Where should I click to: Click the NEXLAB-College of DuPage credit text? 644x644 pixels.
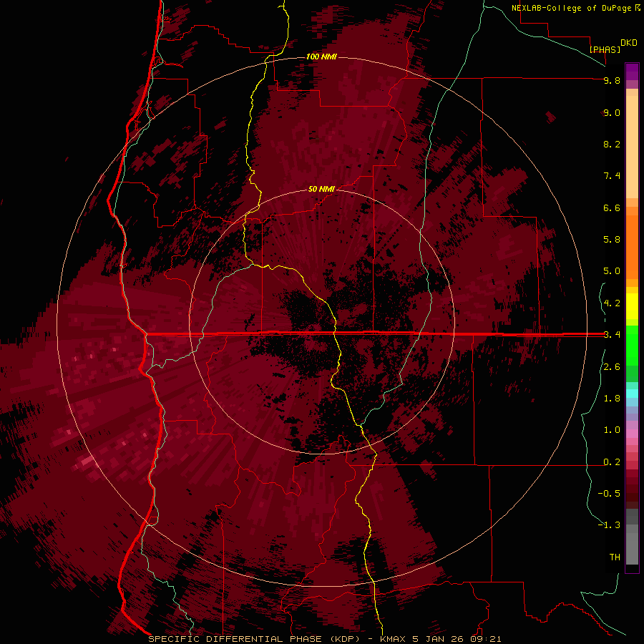pos(571,8)
